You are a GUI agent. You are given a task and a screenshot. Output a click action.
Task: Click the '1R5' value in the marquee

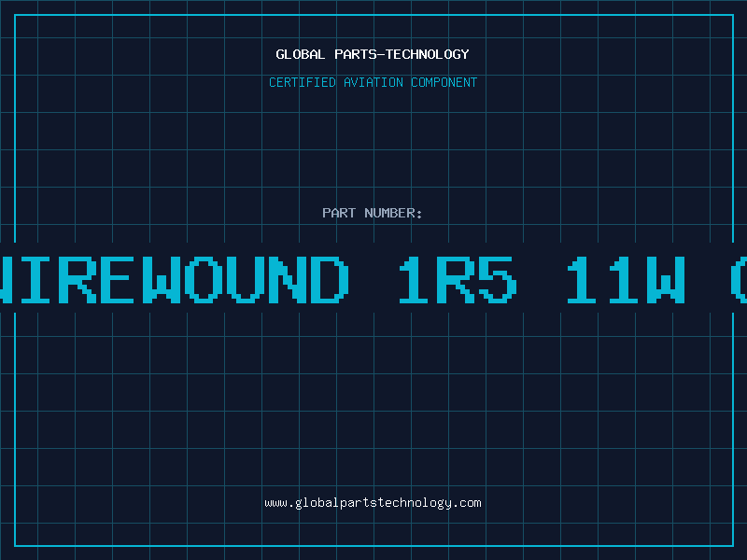tap(458, 279)
